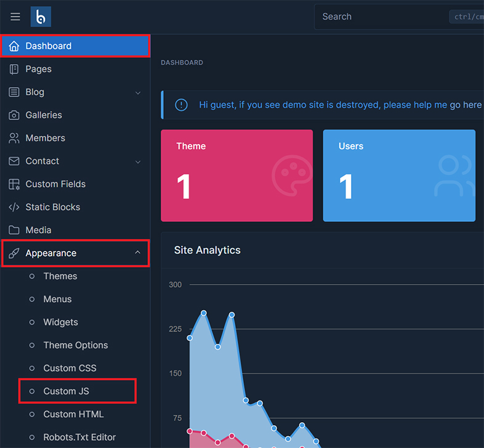Click the Pages book icon

pyautogui.click(x=14, y=69)
